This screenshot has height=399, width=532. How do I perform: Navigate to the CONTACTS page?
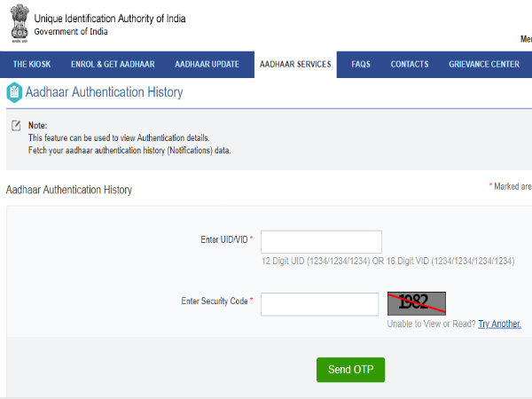410,65
